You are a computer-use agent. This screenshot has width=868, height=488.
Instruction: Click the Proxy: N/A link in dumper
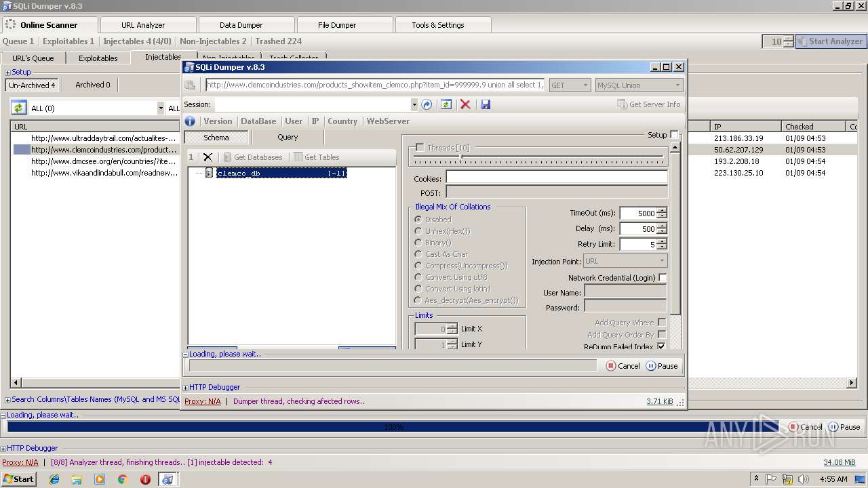(x=203, y=401)
